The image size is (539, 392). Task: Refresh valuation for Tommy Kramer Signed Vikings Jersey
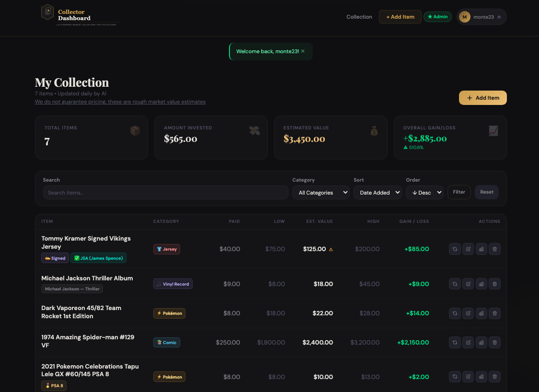(455, 249)
